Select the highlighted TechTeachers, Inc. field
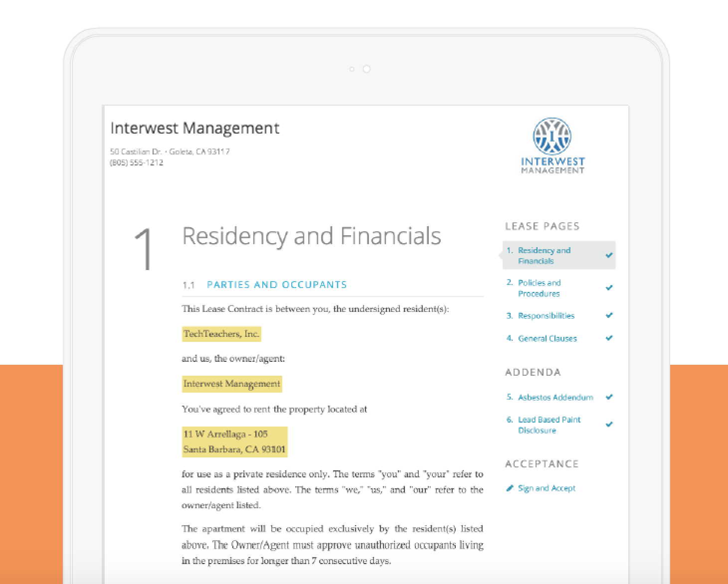Image resolution: width=728 pixels, height=584 pixels. (x=221, y=333)
